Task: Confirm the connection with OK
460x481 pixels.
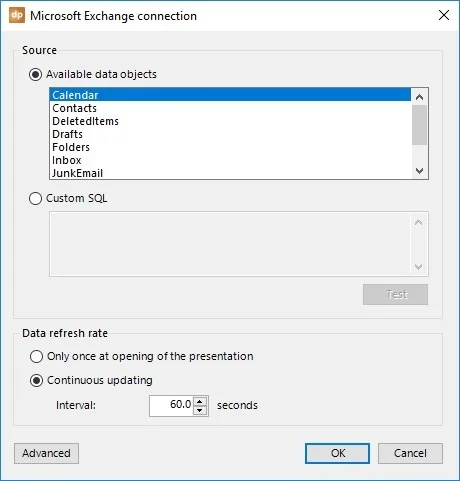Action: click(337, 453)
